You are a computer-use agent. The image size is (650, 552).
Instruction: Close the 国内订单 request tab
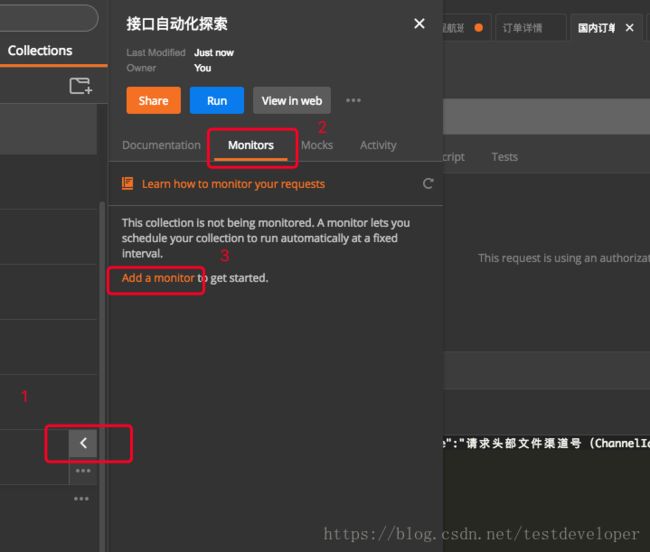click(x=629, y=27)
